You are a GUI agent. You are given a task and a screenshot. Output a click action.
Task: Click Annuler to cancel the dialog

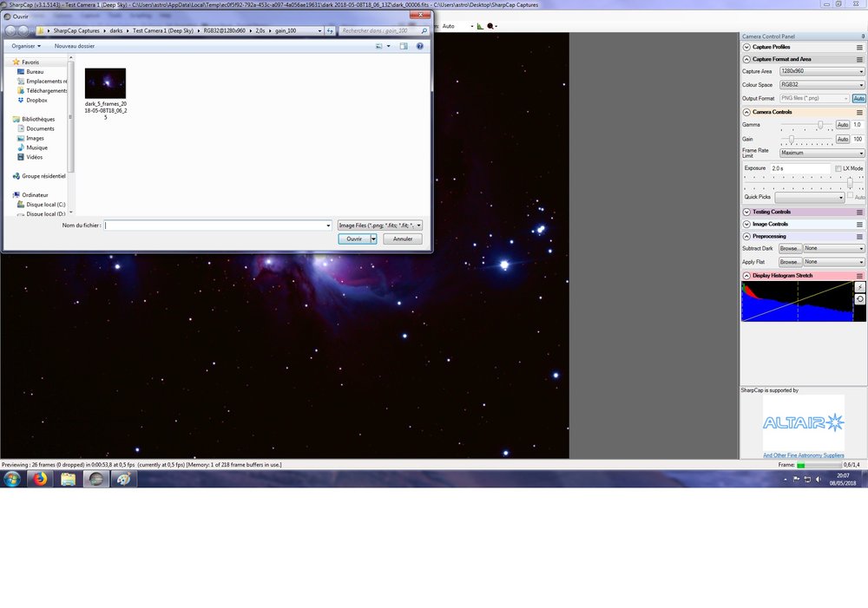tap(403, 239)
